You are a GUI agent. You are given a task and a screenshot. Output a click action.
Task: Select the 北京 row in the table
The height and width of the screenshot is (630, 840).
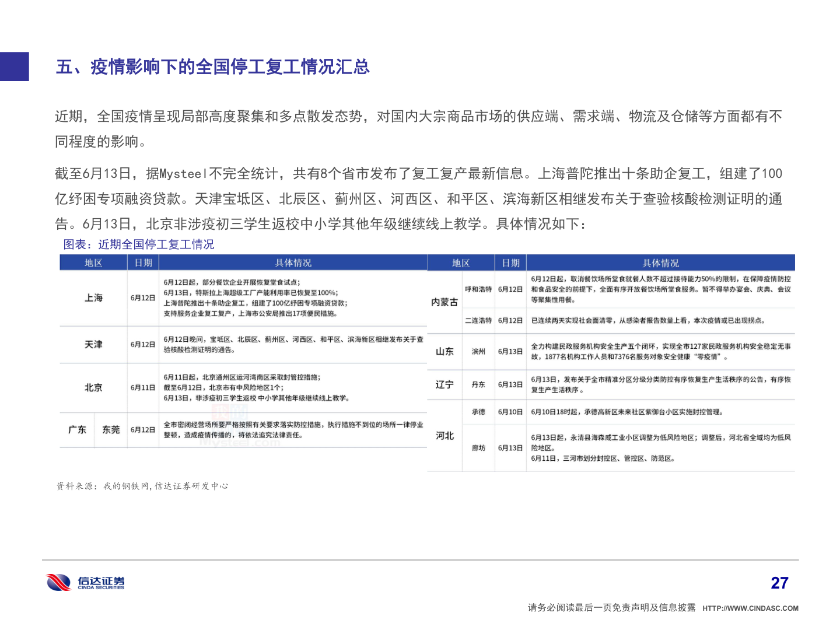pyautogui.click(x=92, y=387)
